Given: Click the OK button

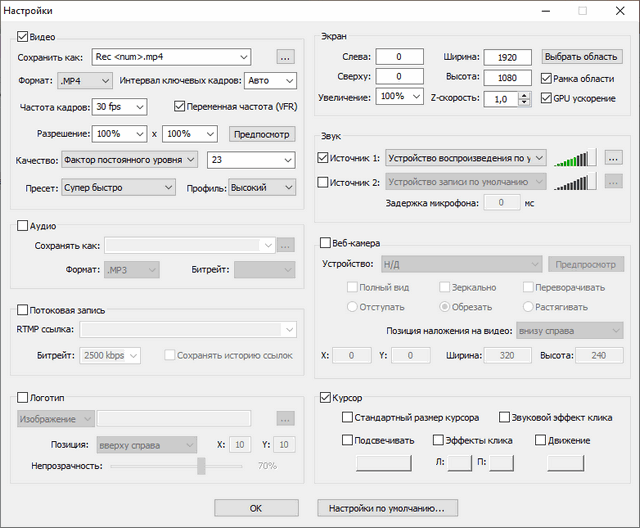Looking at the screenshot, I should coord(256,508).
